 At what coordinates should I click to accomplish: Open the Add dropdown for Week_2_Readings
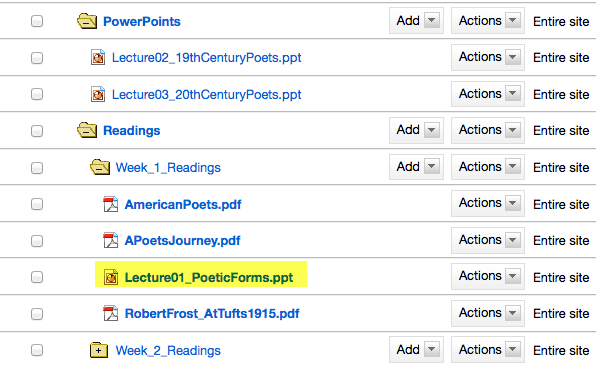coord(416,350)
